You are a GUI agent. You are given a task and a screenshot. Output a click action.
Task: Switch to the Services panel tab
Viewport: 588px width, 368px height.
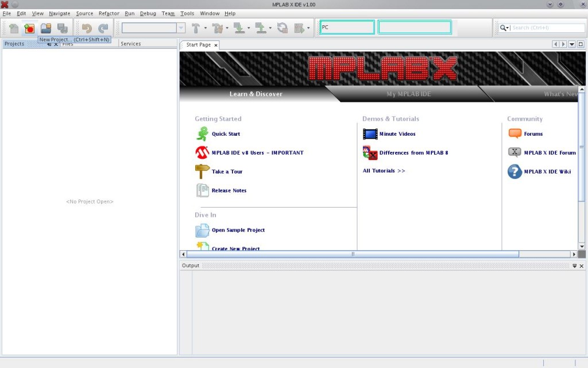[130, 44]
